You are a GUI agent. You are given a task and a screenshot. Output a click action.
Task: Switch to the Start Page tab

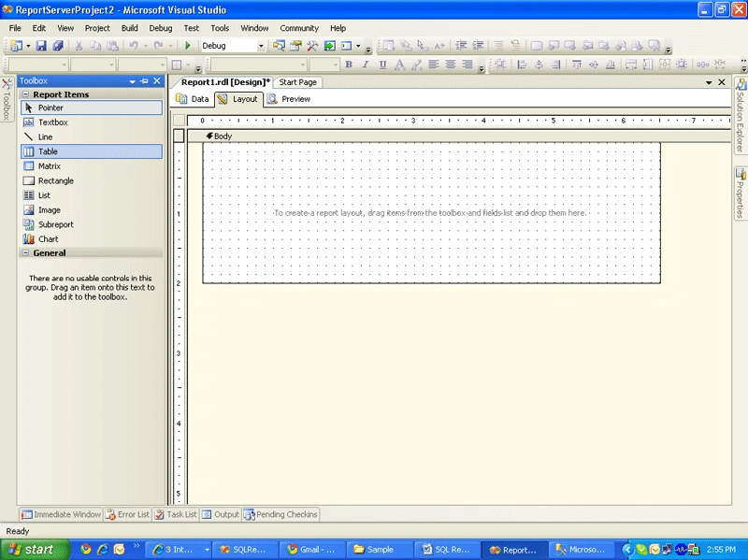point(297,82)
